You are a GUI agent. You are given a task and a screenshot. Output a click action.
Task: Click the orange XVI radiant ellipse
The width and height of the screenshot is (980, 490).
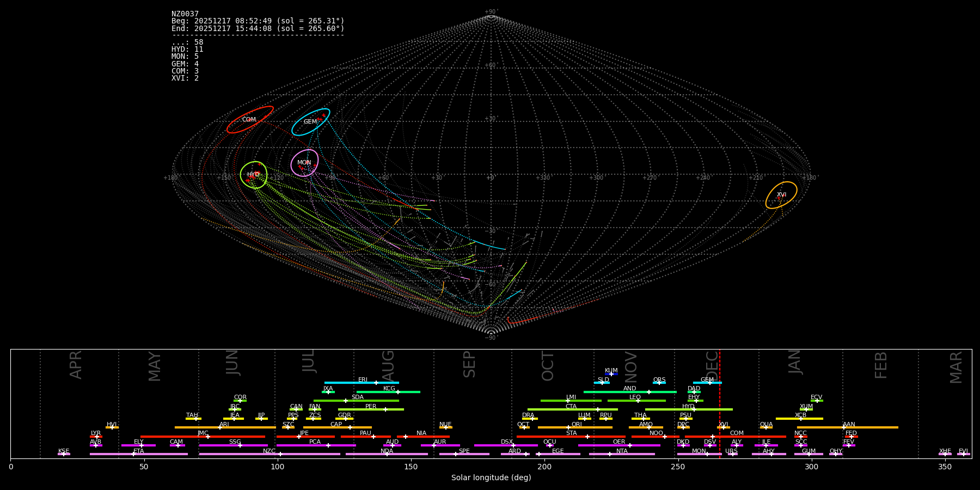click(x=781, y=195)
